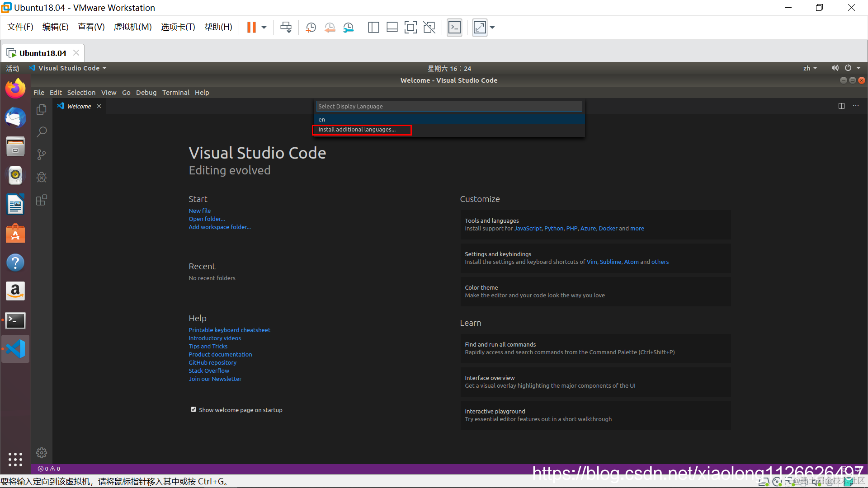Toggle the 'Show welcome page on startup' checkbox
This screenshot has width=868, height=488.
(193, 410)
